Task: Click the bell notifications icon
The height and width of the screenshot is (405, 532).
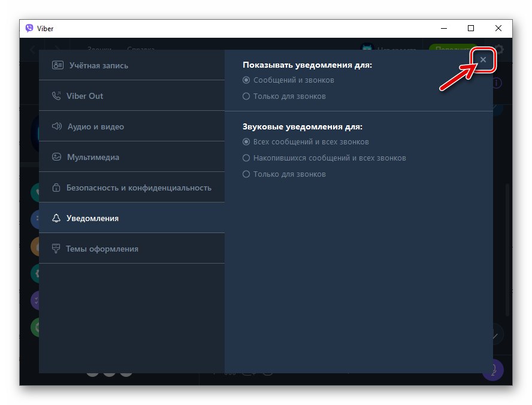Action: tap(56, 217)
